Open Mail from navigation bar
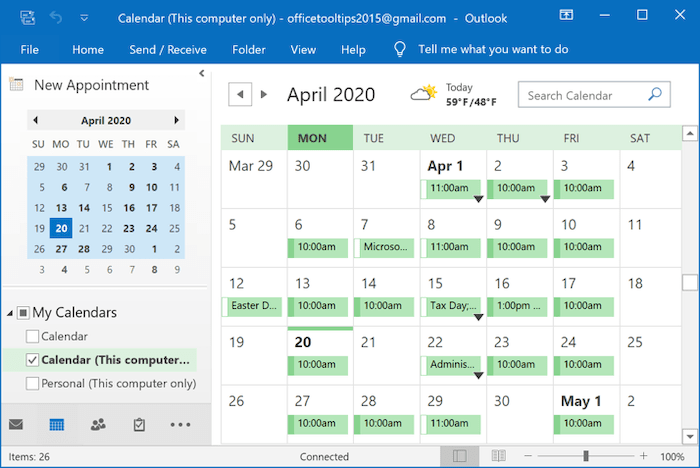700x468 pixels. point(16,424)
